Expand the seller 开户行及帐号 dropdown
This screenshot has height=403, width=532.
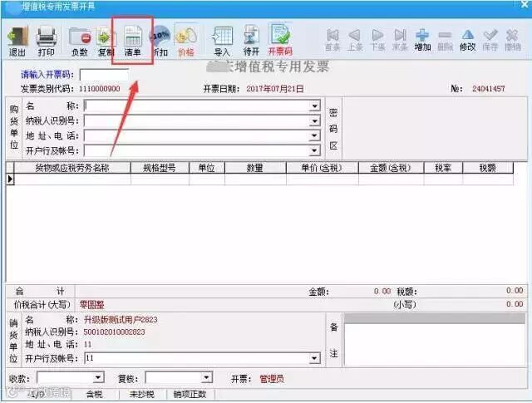(315, 358)
